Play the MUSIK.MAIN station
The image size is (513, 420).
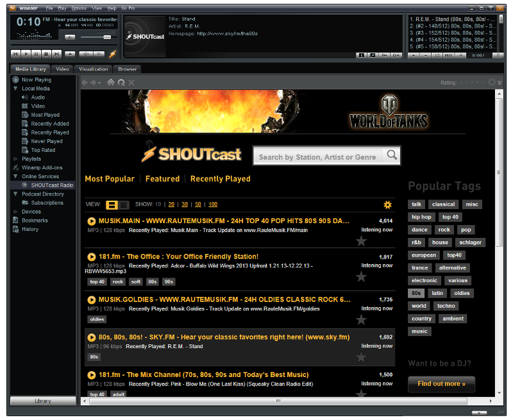92,221
